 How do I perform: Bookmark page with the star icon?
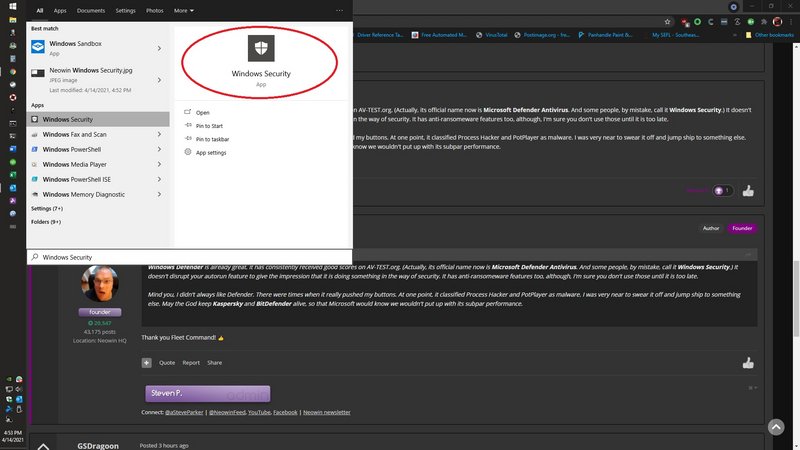pos(667,22)
